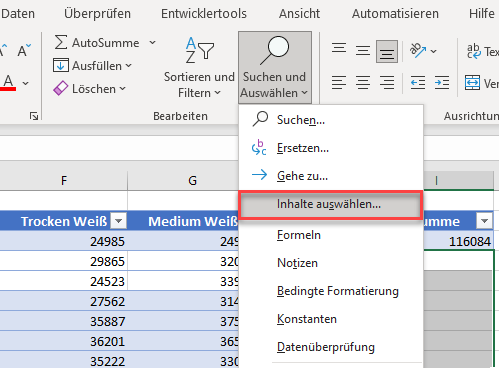Open the Summe column filter dropdown
Screen dimensions: 499x368
tap(484, 221)
